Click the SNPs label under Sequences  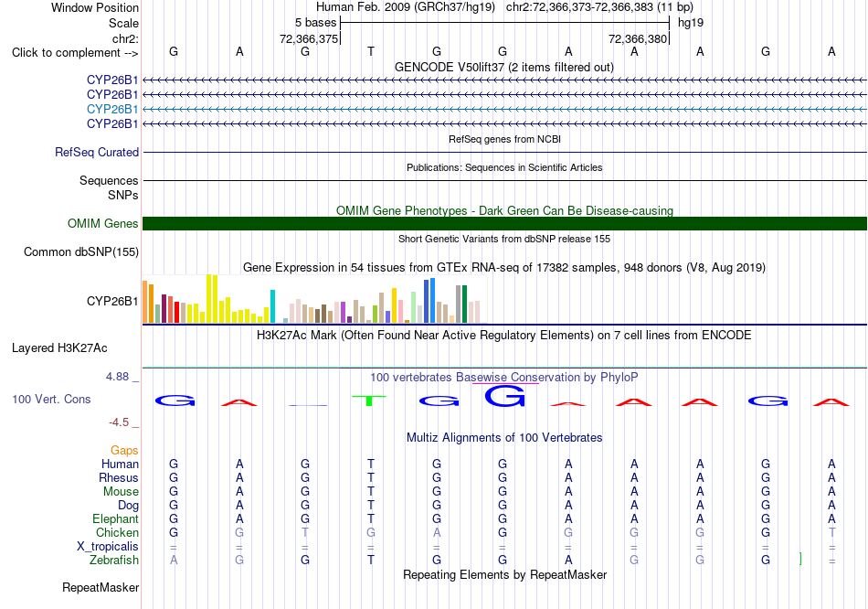click(123, 195)
